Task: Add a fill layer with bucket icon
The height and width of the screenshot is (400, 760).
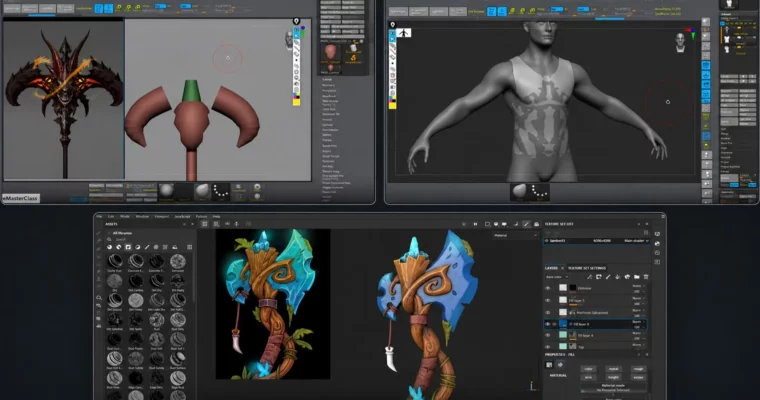Action: 618,277
